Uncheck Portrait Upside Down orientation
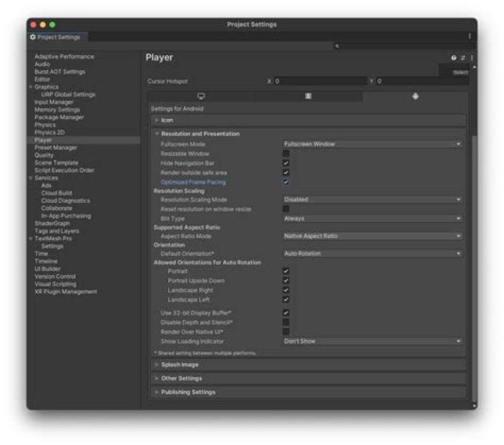 point(286,281)
